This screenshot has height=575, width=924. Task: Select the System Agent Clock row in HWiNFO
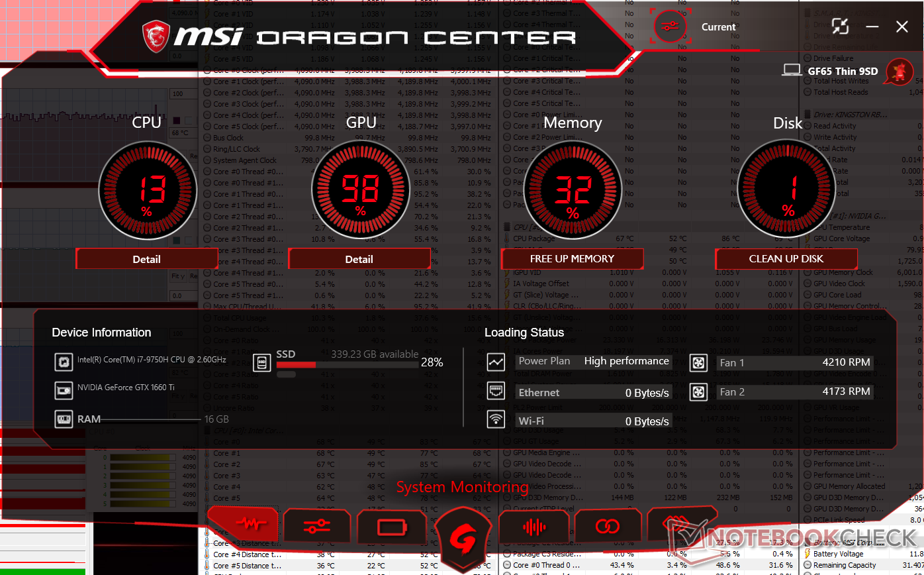pos(349,160)
